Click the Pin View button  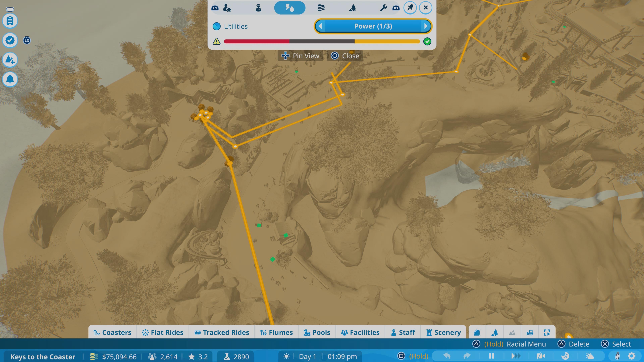[x=301, y=56]
